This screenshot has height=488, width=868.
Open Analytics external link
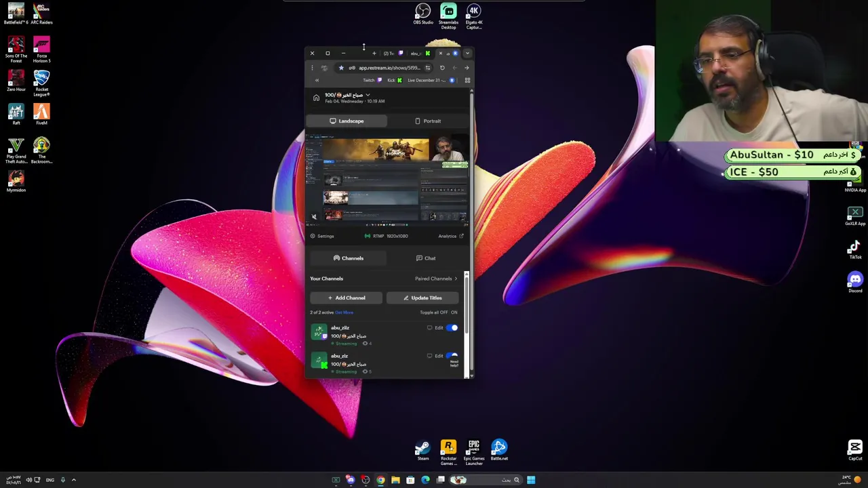[x=451, y=236]
